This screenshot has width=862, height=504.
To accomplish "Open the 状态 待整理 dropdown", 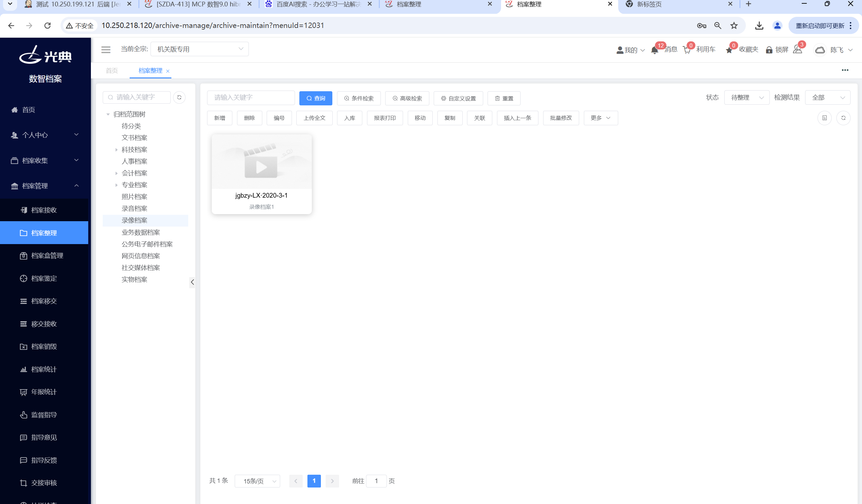I will pos(747,98).
